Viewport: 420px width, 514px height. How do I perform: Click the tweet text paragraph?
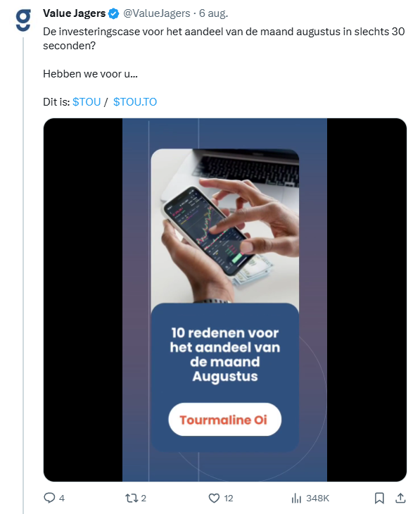coord(224,67)
